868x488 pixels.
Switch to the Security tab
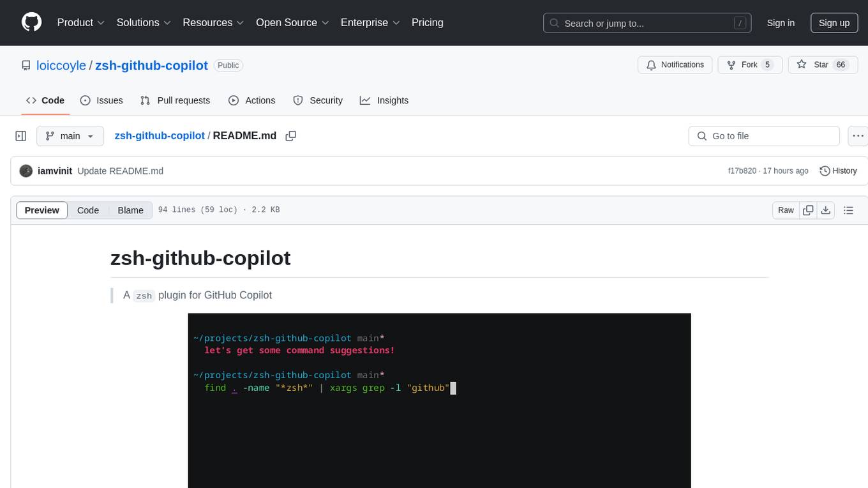pos(318,100)
